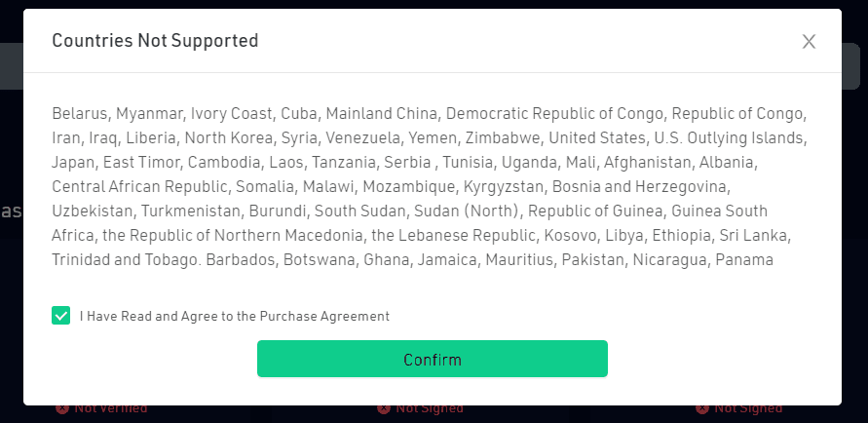Click the red X icon beside the middle Not Signed
Image resolution: width=868 pixels, height=423 pixels.
384,408
